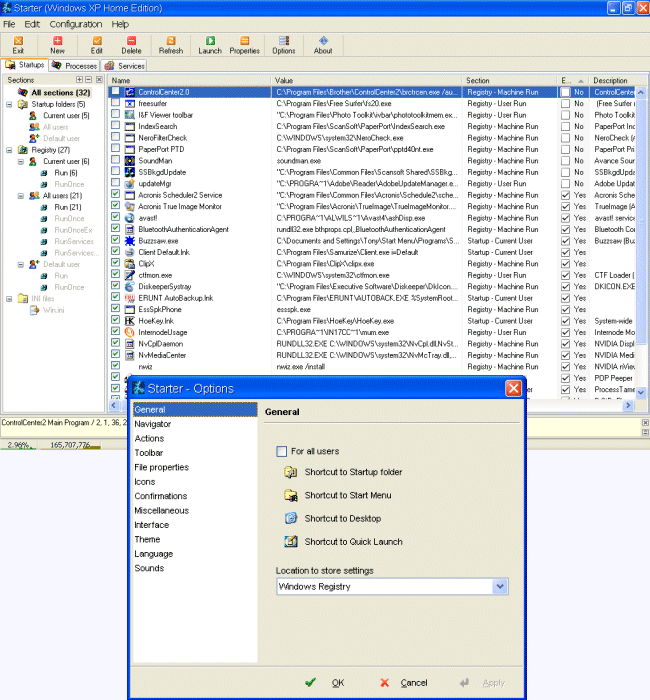Click the About toolbar icon
Screen dimensions: 650x700
point(323,41)
